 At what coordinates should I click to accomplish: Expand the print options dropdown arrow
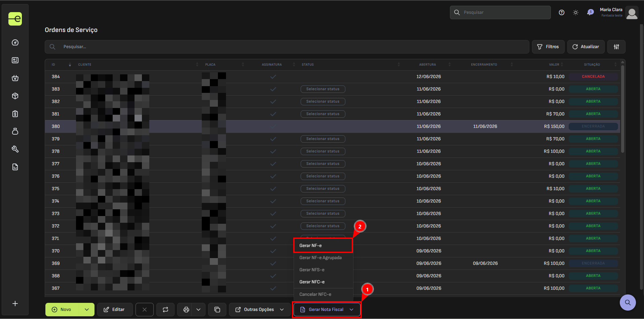point(198,310)
